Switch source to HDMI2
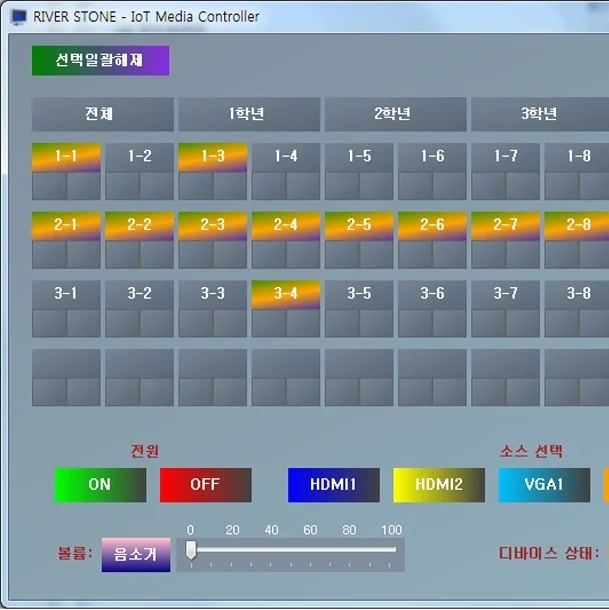Screen dimensions: 609x610 click(439, 485)
